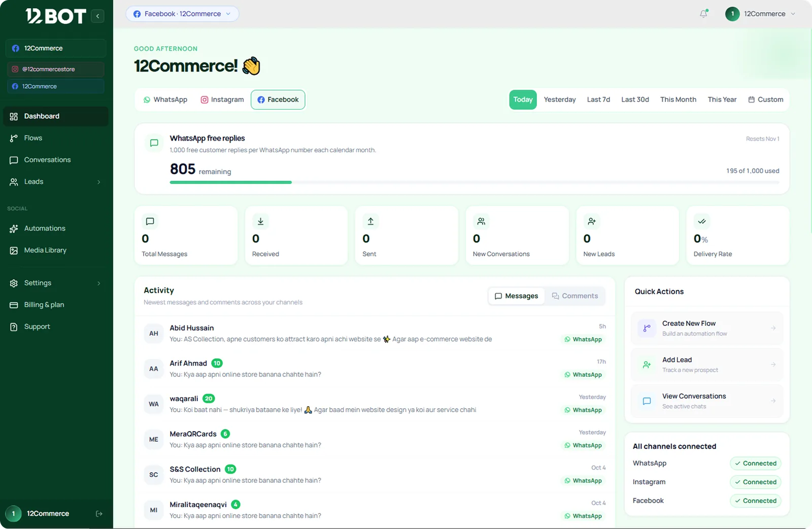This screenshot has width=812, height=529.
Task: Click the Automations sparkle icon
Action: (14, 228)
